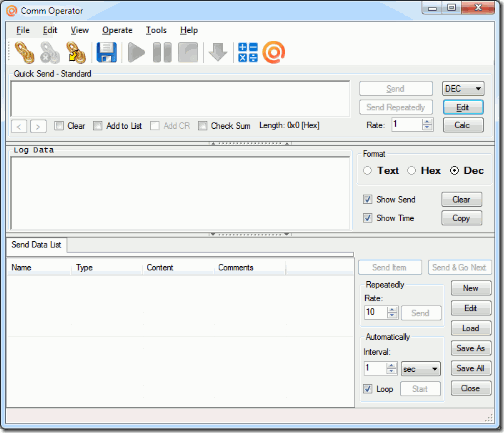Uncheck the Show Send checkbox
504x433 pixels.
coord(367,199)
